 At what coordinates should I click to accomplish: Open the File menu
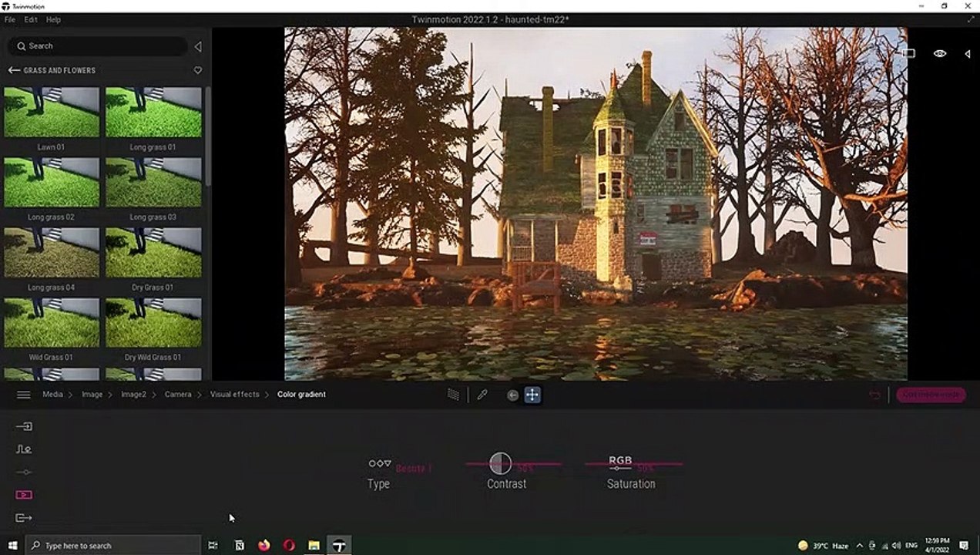pos(10,19)
